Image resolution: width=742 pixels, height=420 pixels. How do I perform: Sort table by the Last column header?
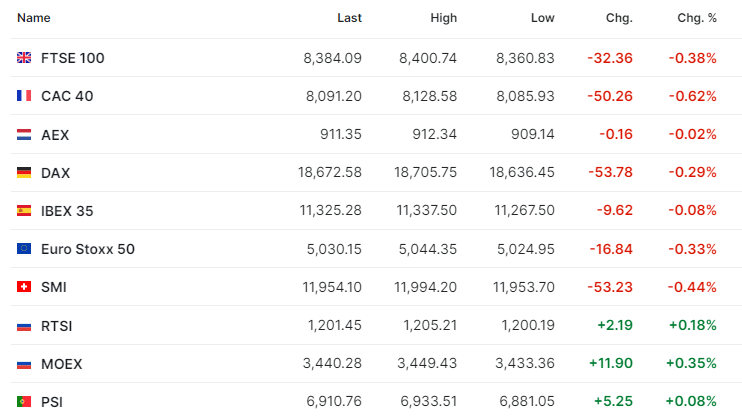349,18
